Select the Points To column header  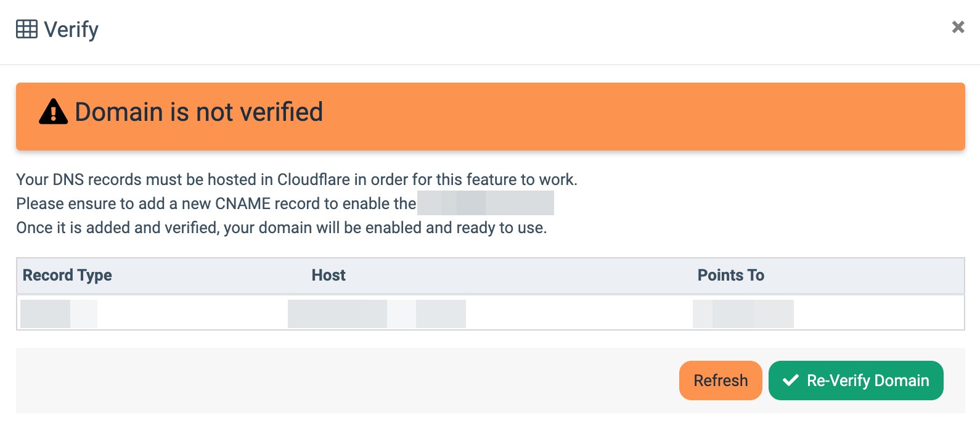tap(730, 275)
